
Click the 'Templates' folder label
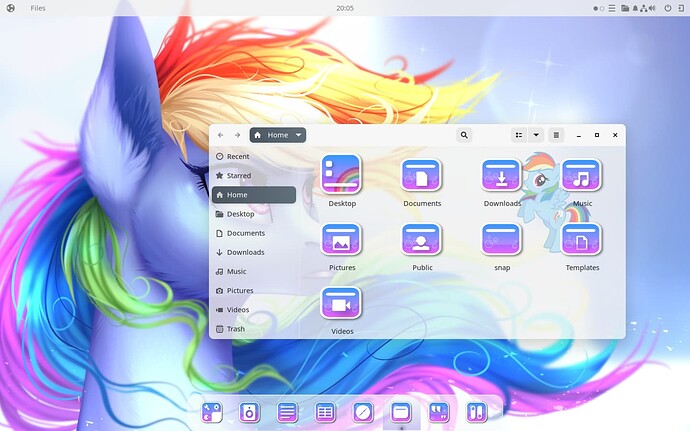pyautogui.click(x=582, y=267)
